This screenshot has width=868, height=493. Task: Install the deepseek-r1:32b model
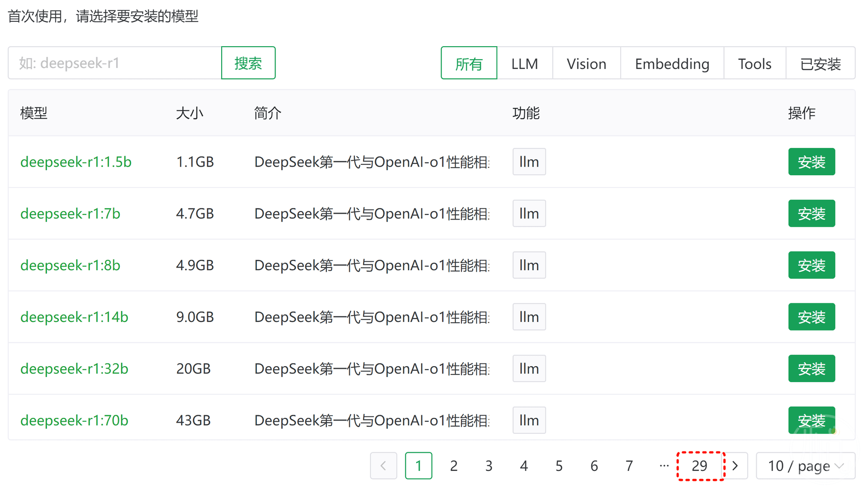[811, 369]
